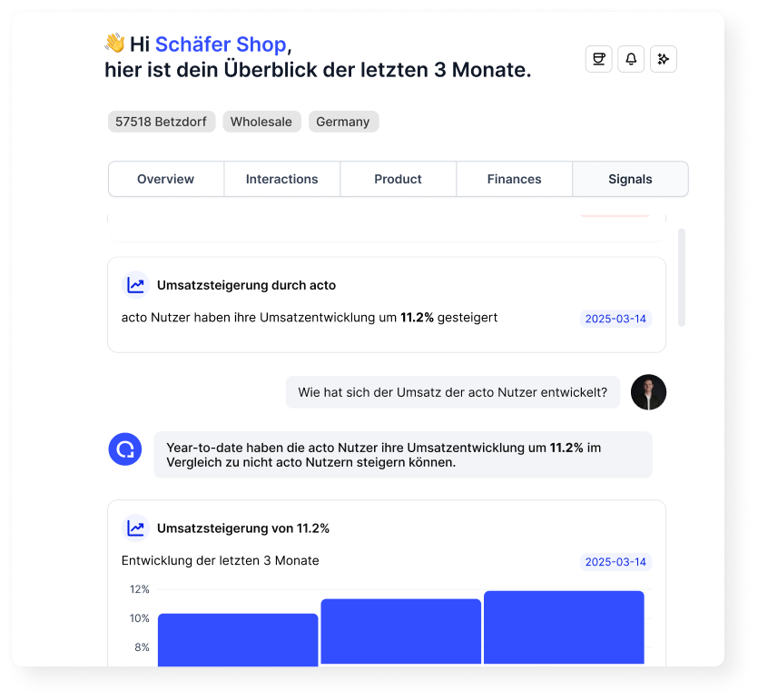Click the Wholesale tag

coord(261,122)
